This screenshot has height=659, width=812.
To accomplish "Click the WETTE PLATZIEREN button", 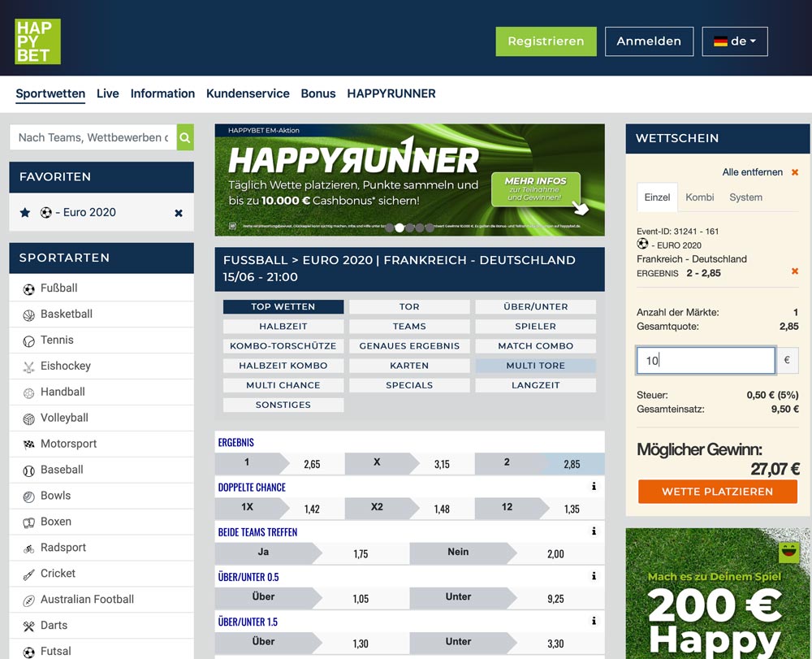I will click(717, 492).
